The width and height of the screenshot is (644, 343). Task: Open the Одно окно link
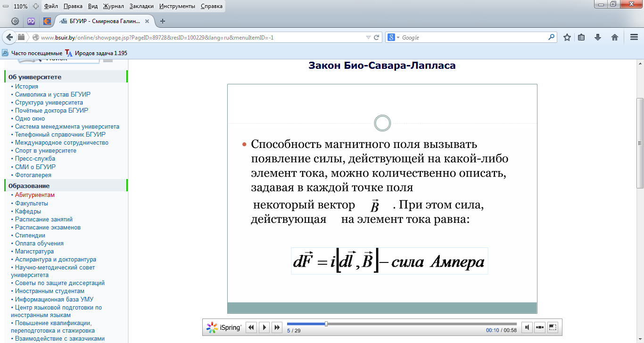[30, 119]
